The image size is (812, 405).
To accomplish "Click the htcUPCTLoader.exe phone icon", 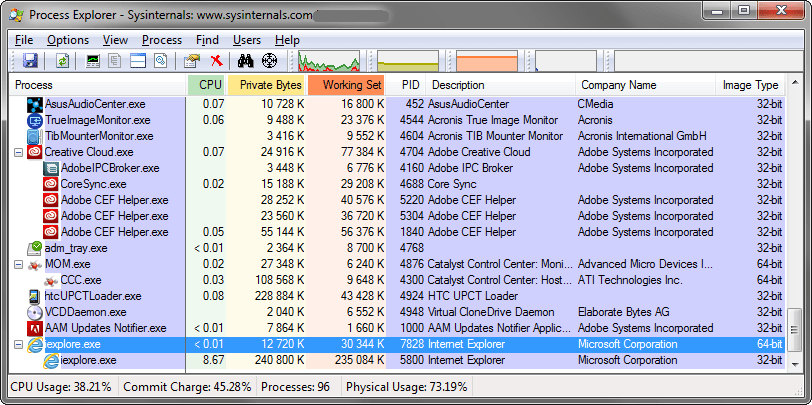I will point(35,296).
